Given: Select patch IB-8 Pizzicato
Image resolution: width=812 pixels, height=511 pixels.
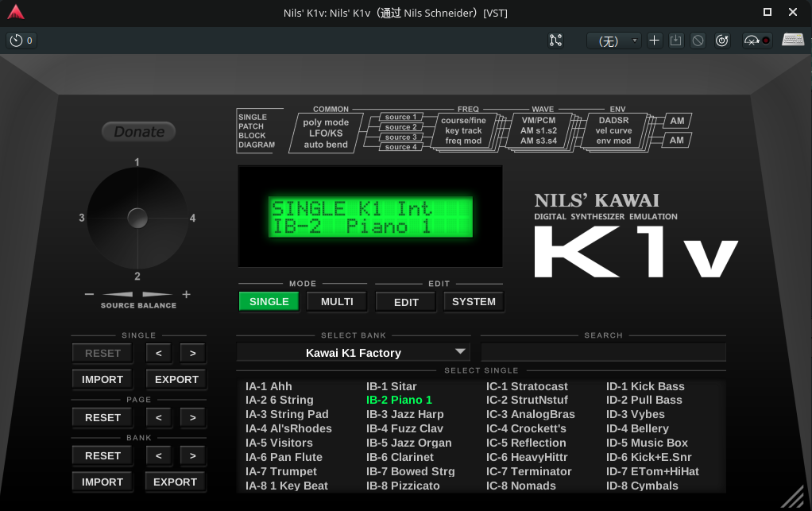Looking at the screenshot, I should 403,486.
